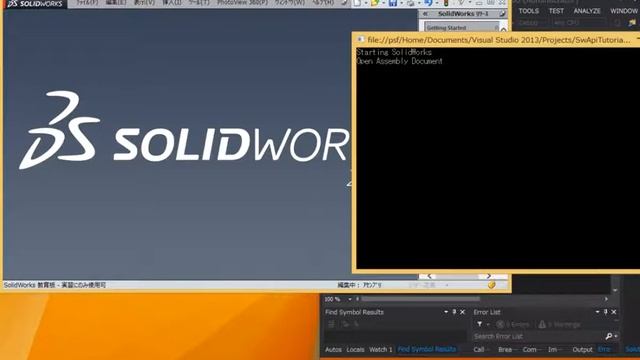This screenshot has height=360, width=640.
Task: Click the horizontal scrollbar right arrow
Action: coord(606,299)
